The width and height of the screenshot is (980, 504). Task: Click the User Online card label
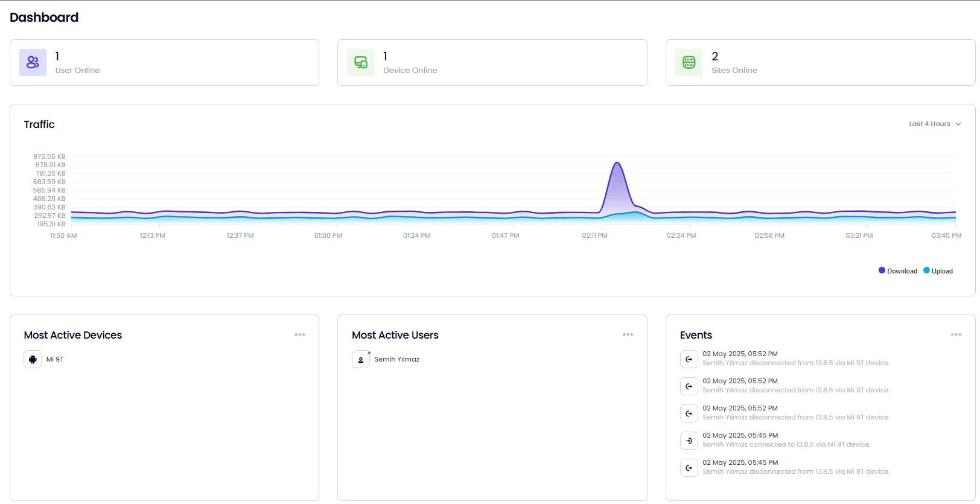click(77, 71)
